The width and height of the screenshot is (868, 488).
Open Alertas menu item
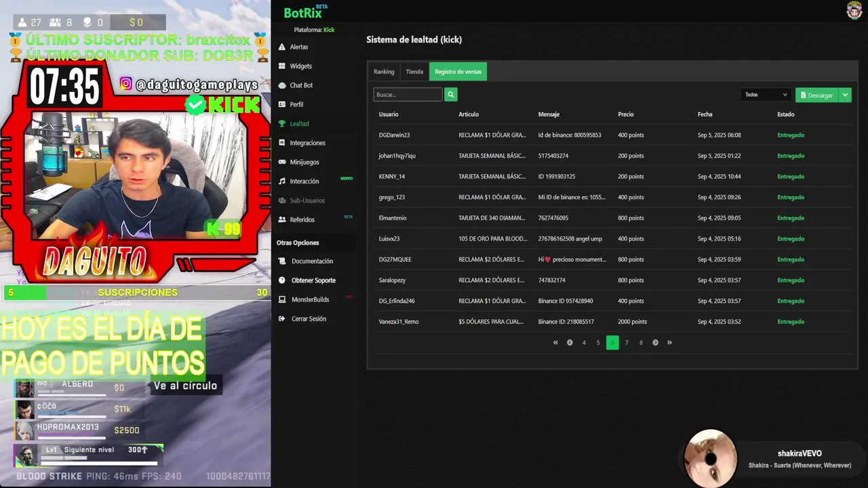pos(299,47)
